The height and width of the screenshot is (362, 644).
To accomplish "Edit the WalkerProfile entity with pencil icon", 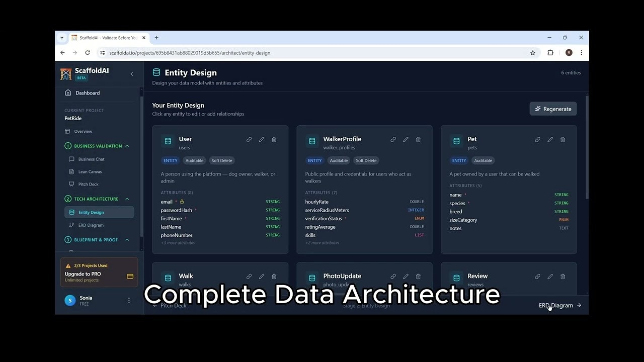I will click(406, 140).
